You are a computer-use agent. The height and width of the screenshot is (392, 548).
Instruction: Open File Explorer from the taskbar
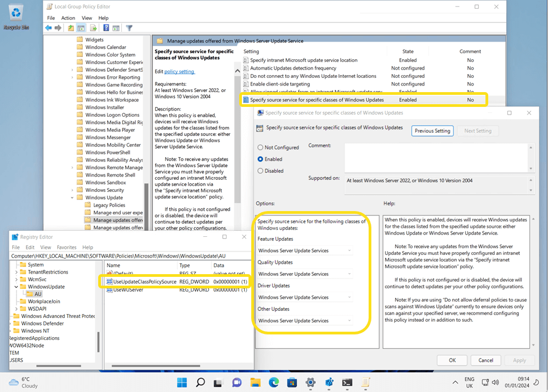click(256, 383)
